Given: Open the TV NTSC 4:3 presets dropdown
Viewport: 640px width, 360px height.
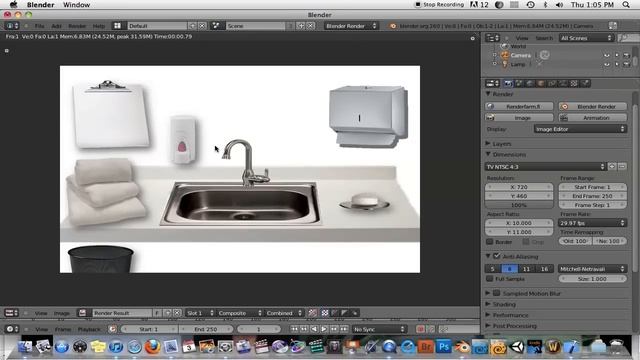Looking at the screenshot, I should (545, 167).
